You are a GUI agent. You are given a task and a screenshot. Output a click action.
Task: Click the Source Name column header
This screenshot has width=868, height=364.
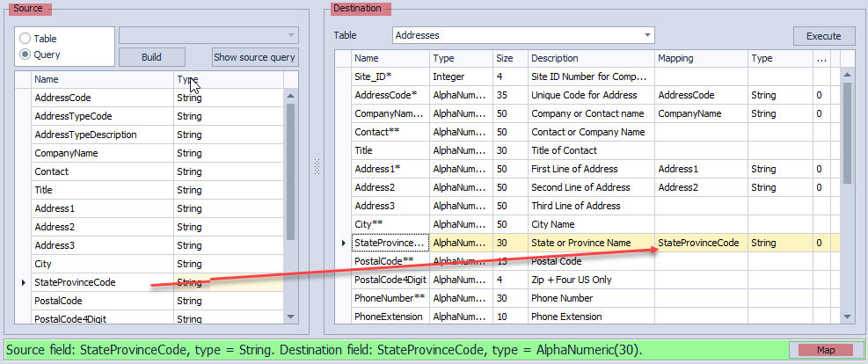[102, 80]
